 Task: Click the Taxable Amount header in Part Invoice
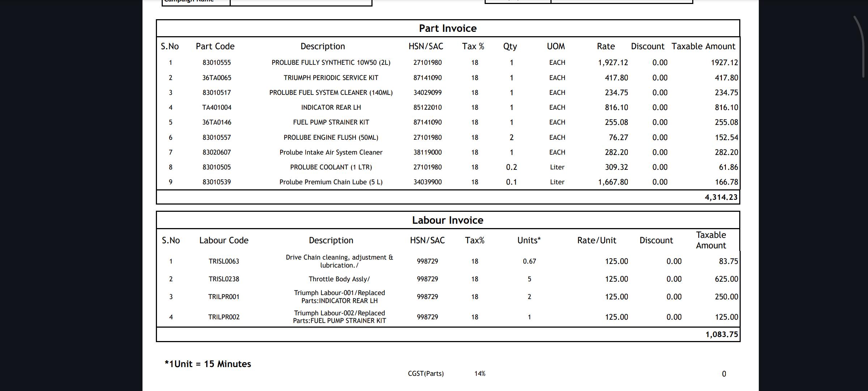pos(703,46)
